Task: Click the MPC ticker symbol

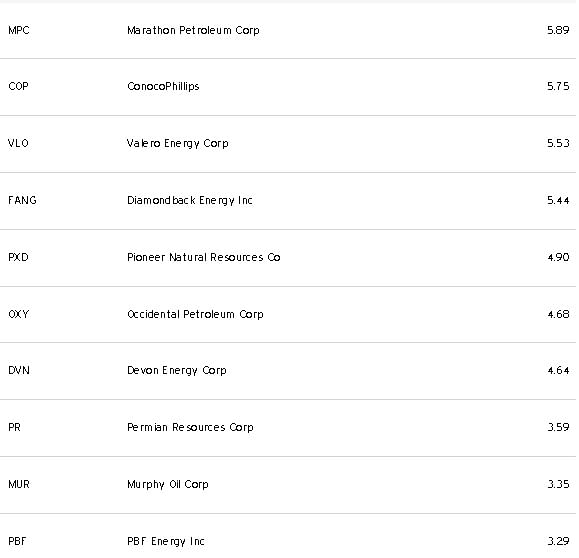Action: [19, 30]
